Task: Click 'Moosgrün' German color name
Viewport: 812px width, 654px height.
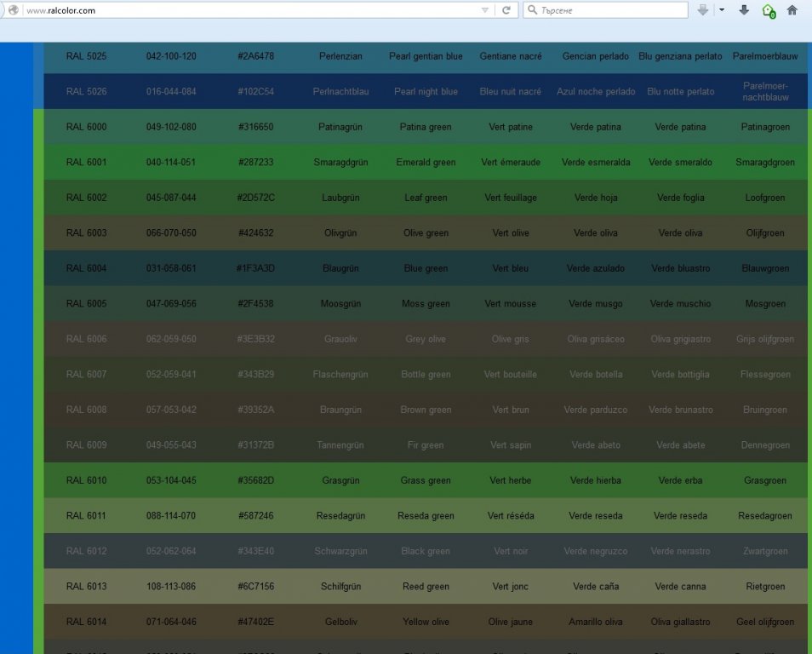Action: [340, 304]
